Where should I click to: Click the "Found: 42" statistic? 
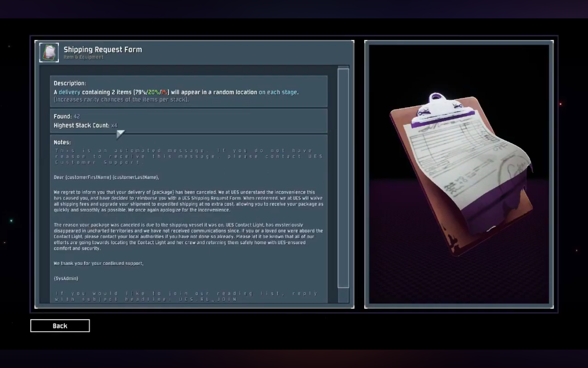[67, 117]
